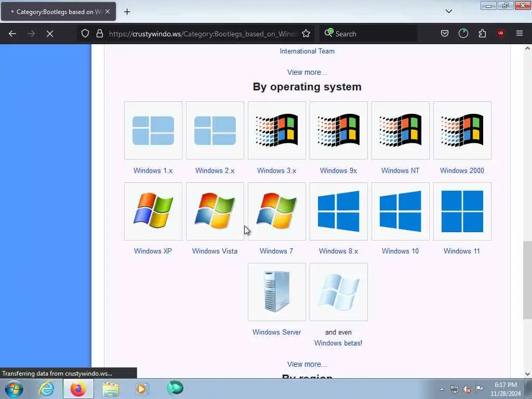The height and width of the screenshot is (399, 532).
Task: Open the Windows Server tower thumbnail
Action: (276, 292)
